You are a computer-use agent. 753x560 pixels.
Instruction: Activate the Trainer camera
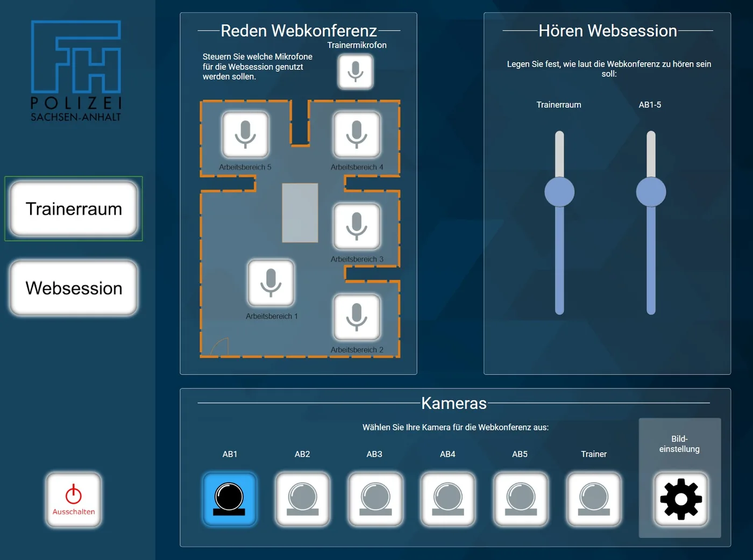coord(593,499)
